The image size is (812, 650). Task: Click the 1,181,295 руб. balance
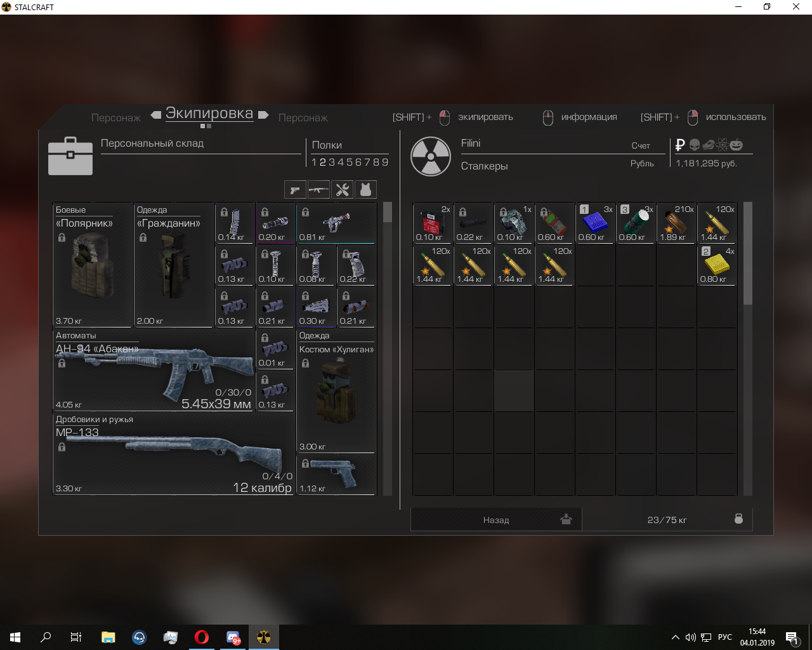[x=707, y=163]
